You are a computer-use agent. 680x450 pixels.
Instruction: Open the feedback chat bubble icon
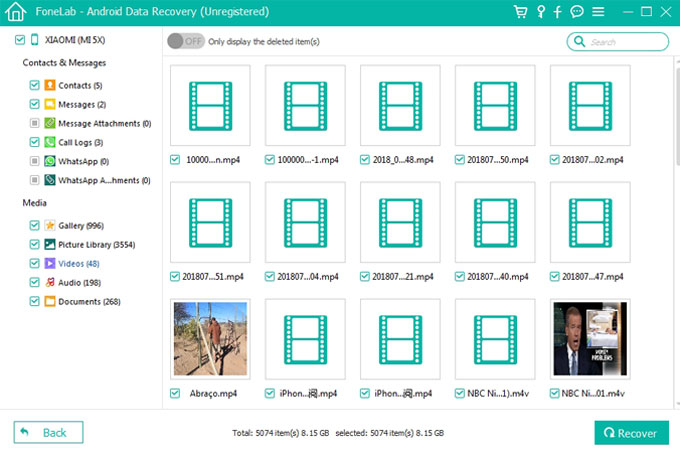point(577,12)
